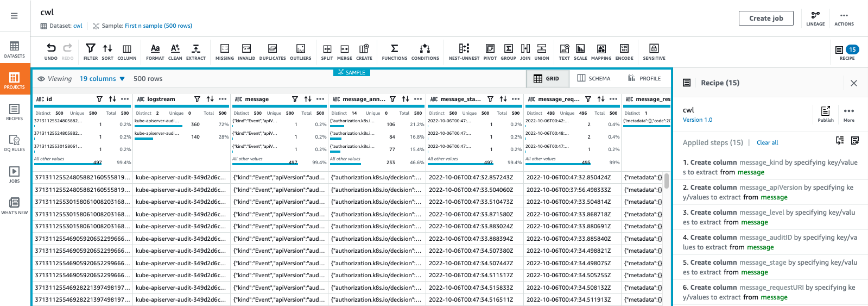Switch to the Schema tab
The image size is (868, 306).
click(x=593, y=78)
